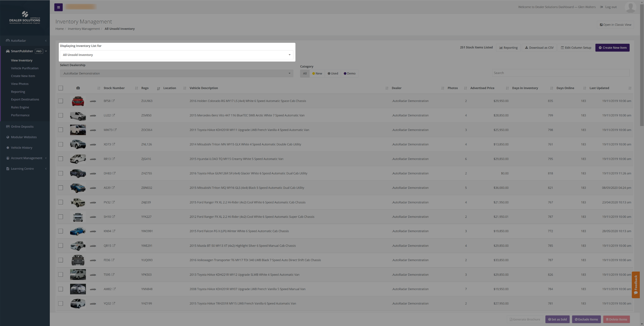Viewport: 644px width, 326px height.
Task: Click camera icon column header
Action: tap(78, 88)
